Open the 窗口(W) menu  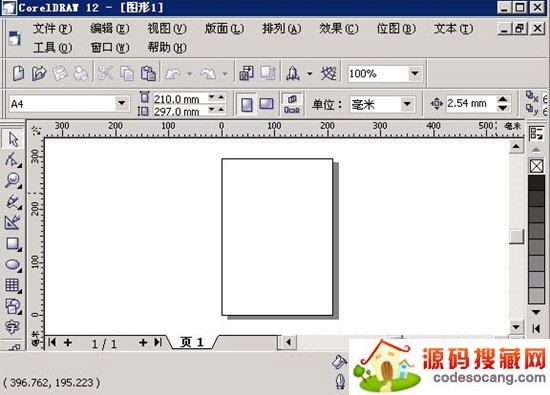[109, 47]
